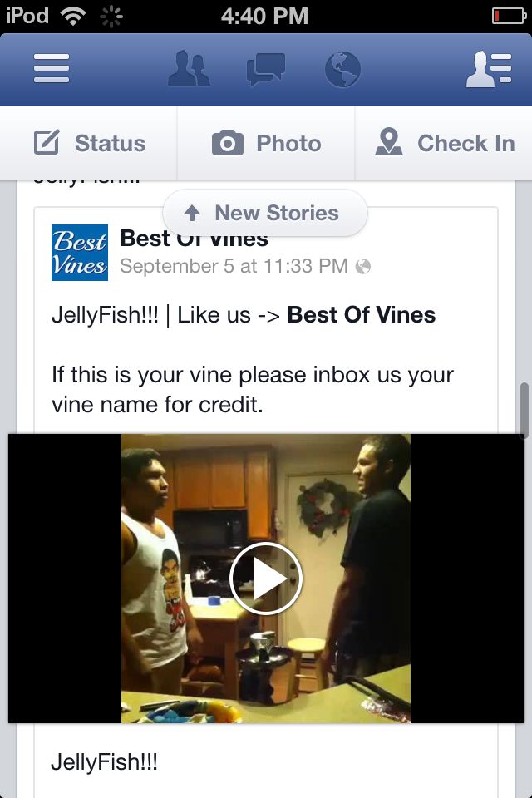This screenshot has height=798, width=532.
Task: Click the feed scrollbar handle
Action: coord(525,410)
